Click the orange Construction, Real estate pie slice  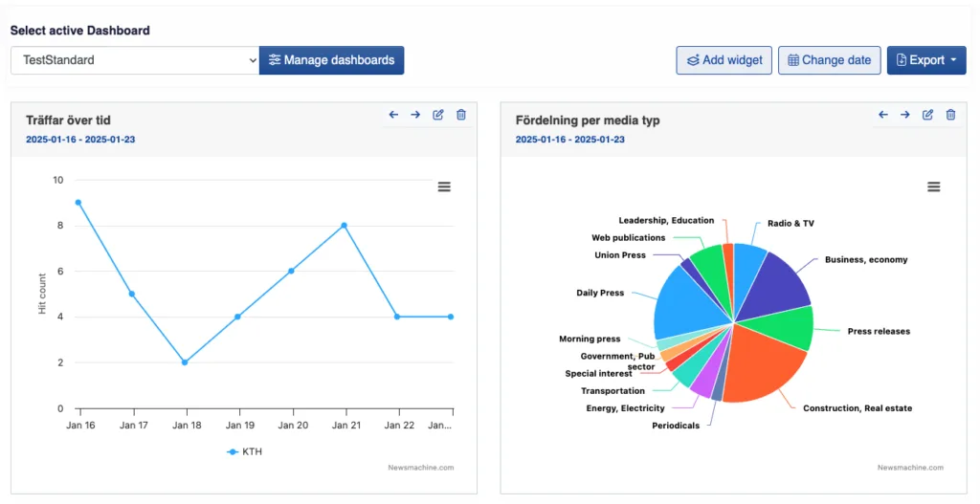pos(766,363)
